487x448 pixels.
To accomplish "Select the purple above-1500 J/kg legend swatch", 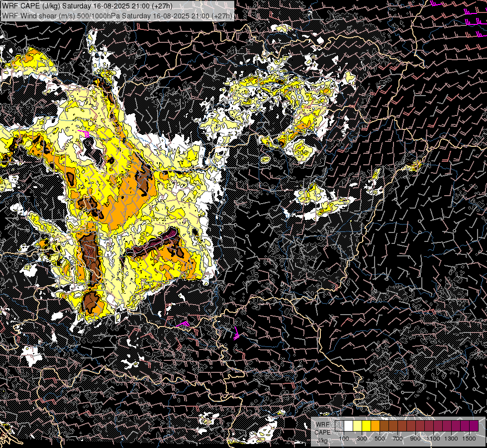I will click(474, 426).
